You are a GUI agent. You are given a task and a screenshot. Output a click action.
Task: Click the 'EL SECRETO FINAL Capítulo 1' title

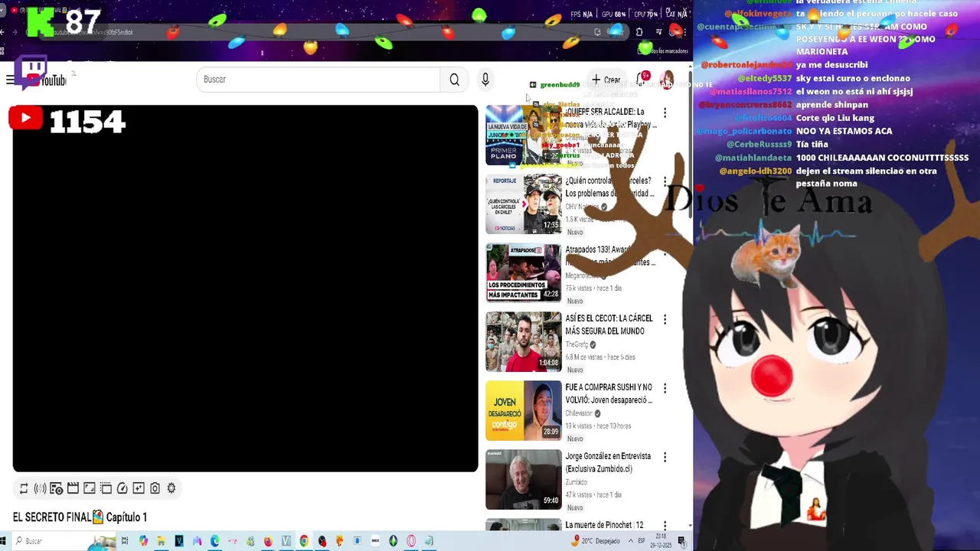click(80, 517)
